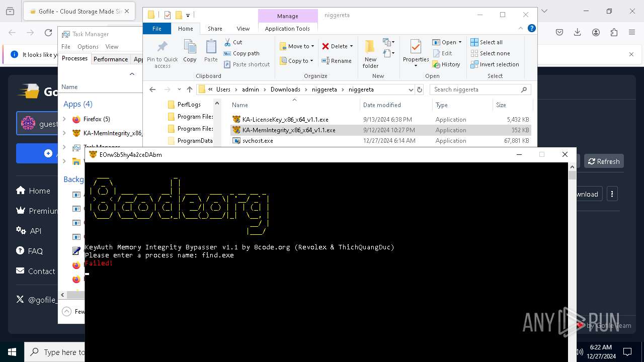Open Explorer Help question mark icon

(x=531, y=29)
